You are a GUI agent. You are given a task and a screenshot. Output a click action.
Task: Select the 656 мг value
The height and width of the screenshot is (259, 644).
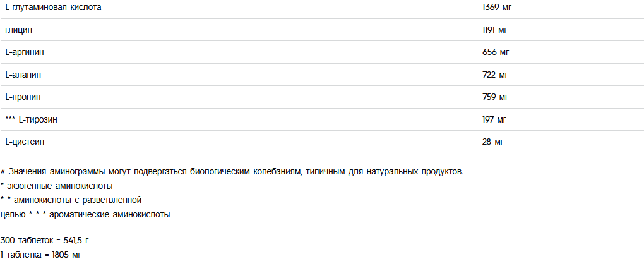(496, 52)
